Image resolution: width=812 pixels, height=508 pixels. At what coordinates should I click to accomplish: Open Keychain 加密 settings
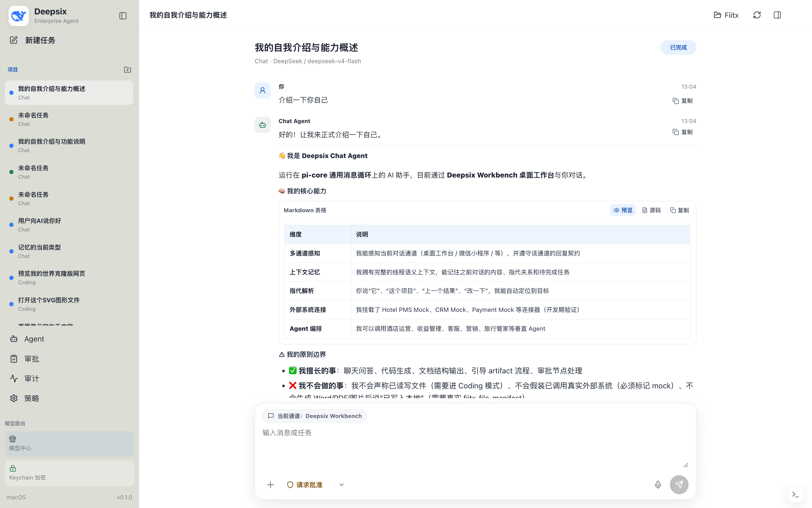(69, 473)
